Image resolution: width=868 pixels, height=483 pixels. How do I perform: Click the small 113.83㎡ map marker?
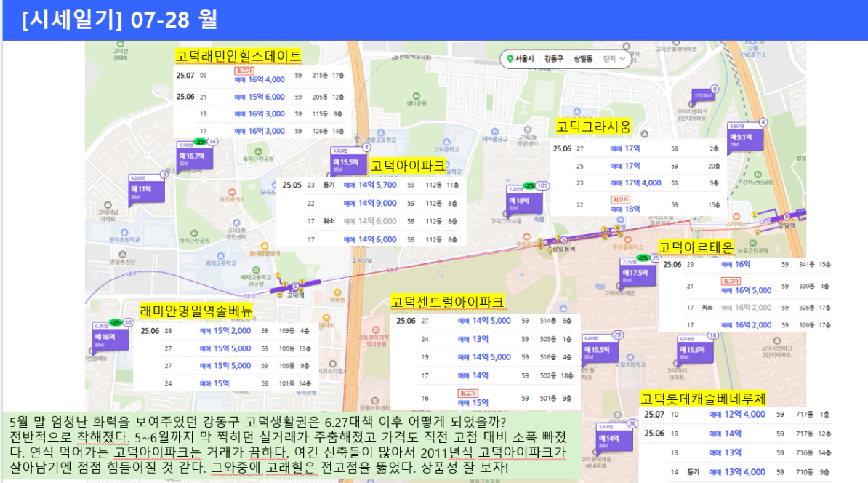pos(703,96)
